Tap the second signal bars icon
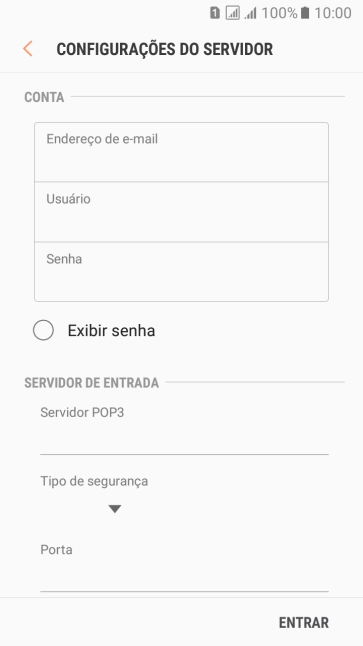 click(x=250, y=14)
